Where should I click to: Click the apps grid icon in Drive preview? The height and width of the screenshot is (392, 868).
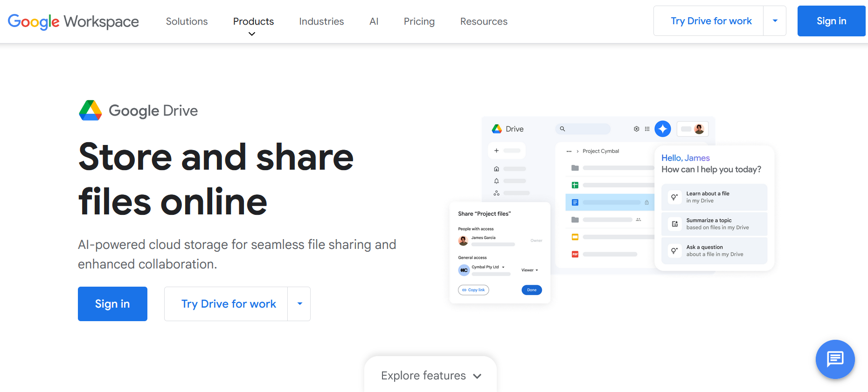tap(647, 129)
